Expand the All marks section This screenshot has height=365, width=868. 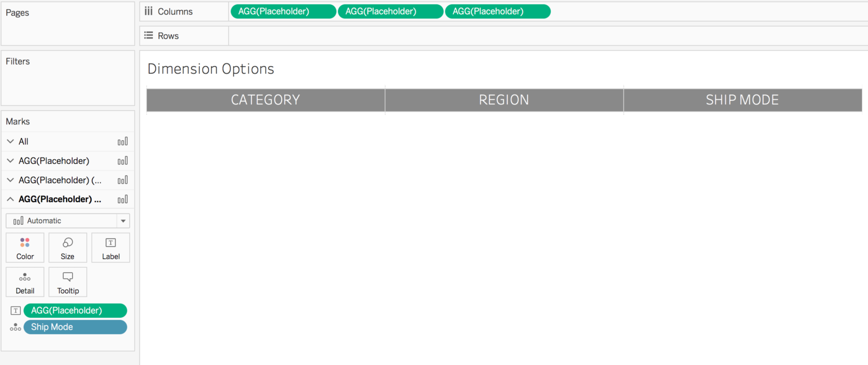(x=10, y=141)
